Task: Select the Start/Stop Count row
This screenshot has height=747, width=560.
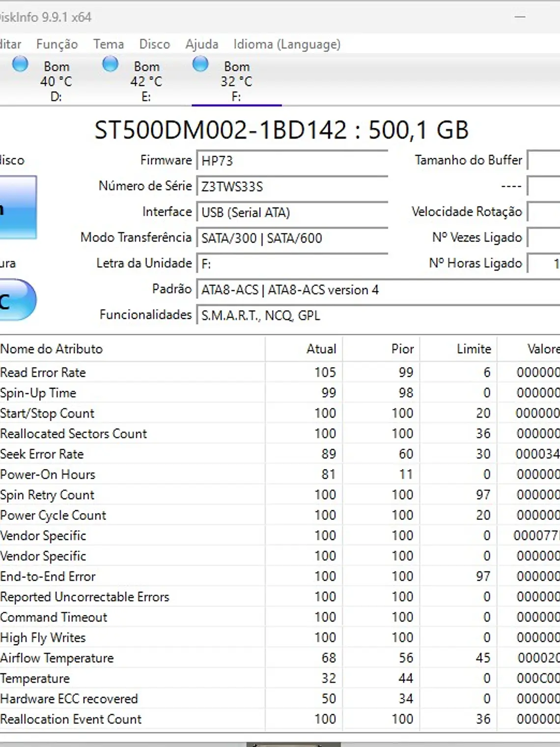Action: pos(280,413)
